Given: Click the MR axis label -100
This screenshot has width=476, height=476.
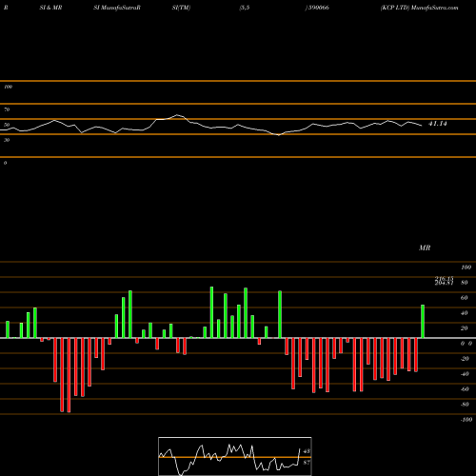Looking at the screenshot, I should pos(466,420).
